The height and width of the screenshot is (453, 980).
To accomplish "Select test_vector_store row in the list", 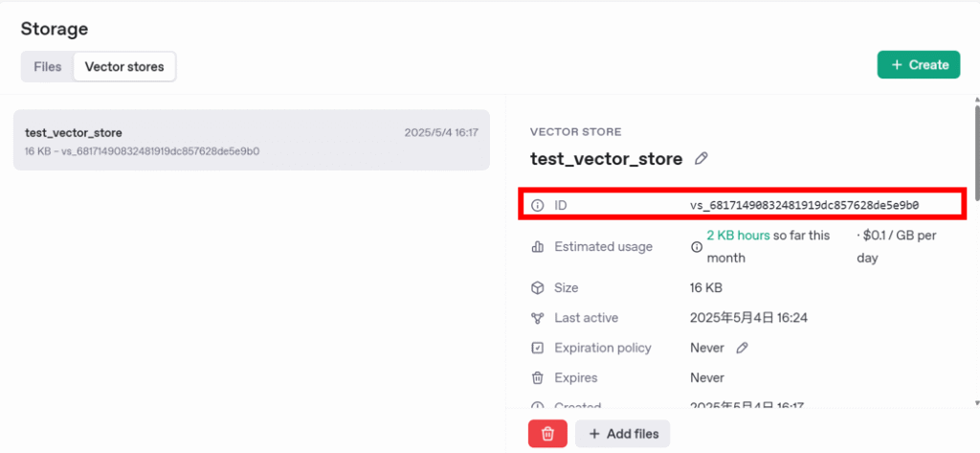I will coord(252,140).
